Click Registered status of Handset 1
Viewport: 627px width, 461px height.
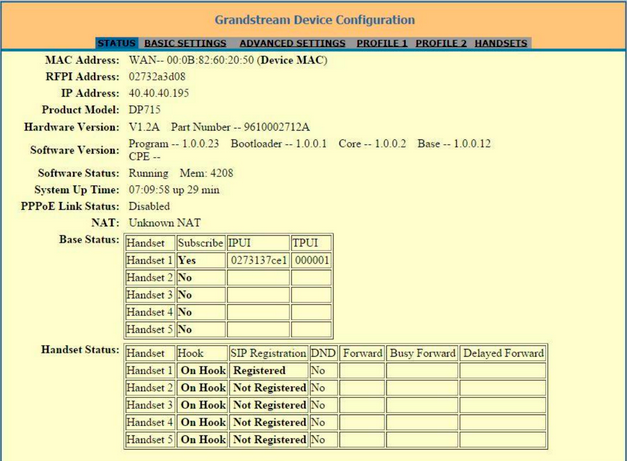click(x=260, y=370)
